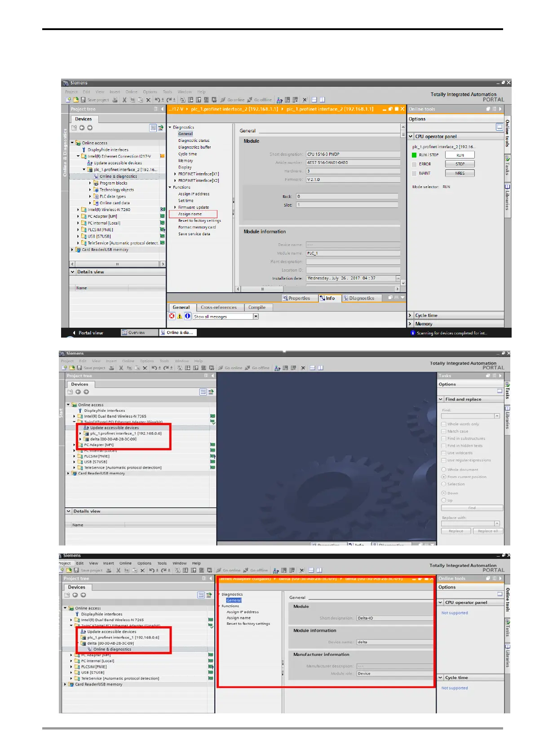The width and height of the screenshot is (535, 756).
Task: Click Module name field PLC_1
Action: (353, 253)
